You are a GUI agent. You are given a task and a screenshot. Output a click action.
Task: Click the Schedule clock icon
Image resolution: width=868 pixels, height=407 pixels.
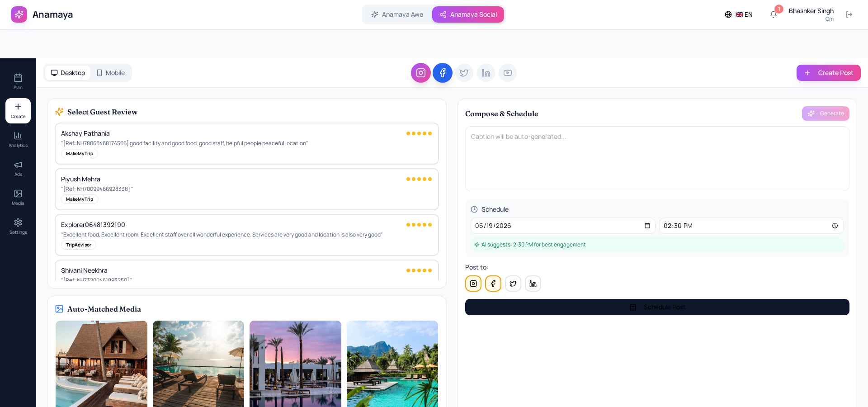[x=474, y=209]
